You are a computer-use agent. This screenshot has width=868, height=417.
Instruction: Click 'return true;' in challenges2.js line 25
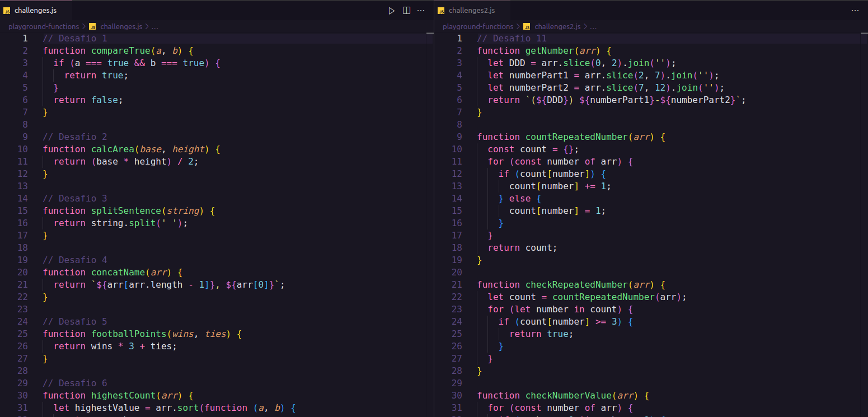(x=541, y=334)
